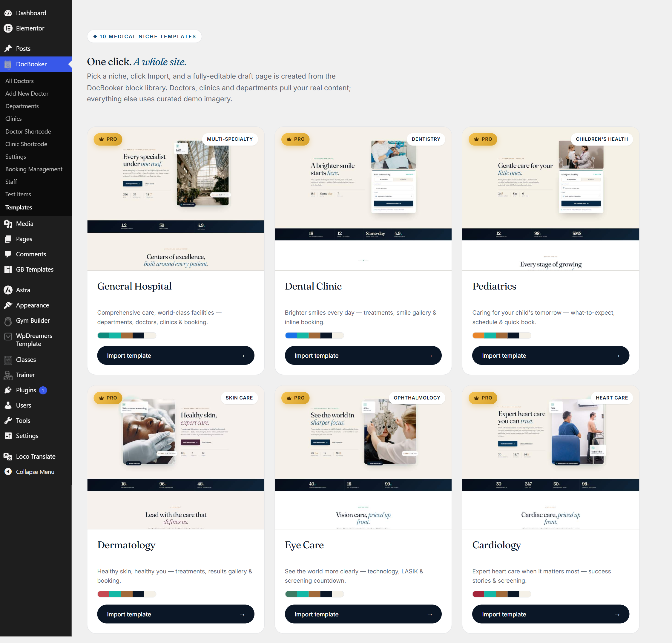The height and width of the screenshot is (643, 672).
Task: Open Clinics submenu item
Action: coord(13,119)
